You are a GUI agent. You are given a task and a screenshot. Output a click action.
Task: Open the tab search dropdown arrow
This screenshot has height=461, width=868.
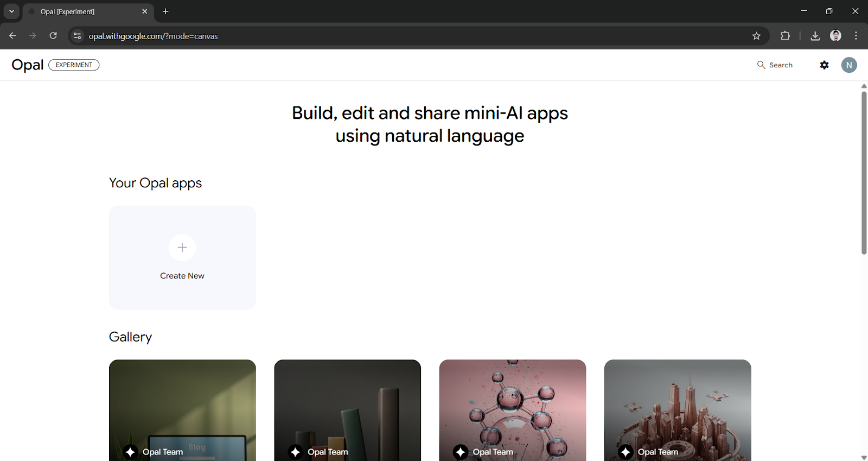[11, 11]
